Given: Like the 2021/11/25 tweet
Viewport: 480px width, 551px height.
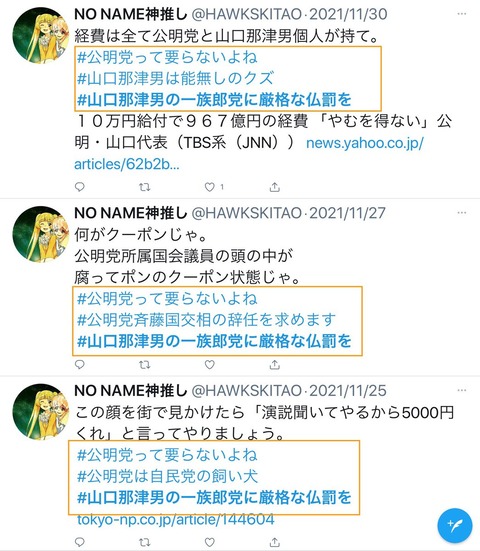Looking at the screenshot, I should (x=210, y=542).
